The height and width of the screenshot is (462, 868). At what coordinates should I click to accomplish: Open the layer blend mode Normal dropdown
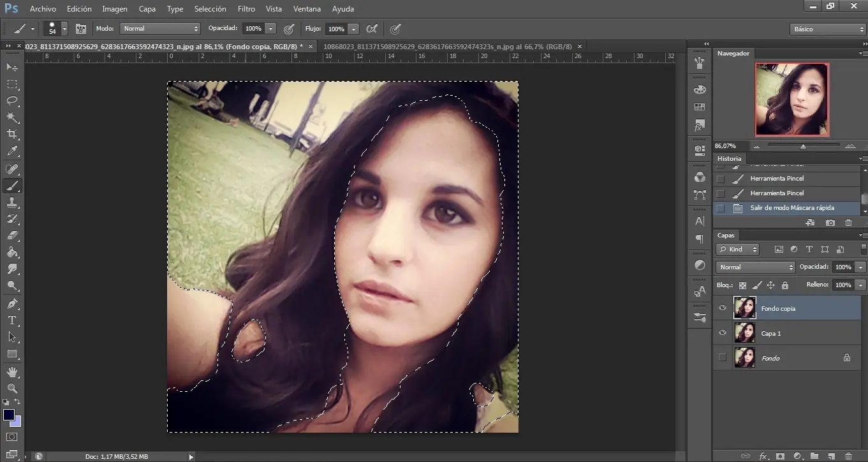point(756,267)
